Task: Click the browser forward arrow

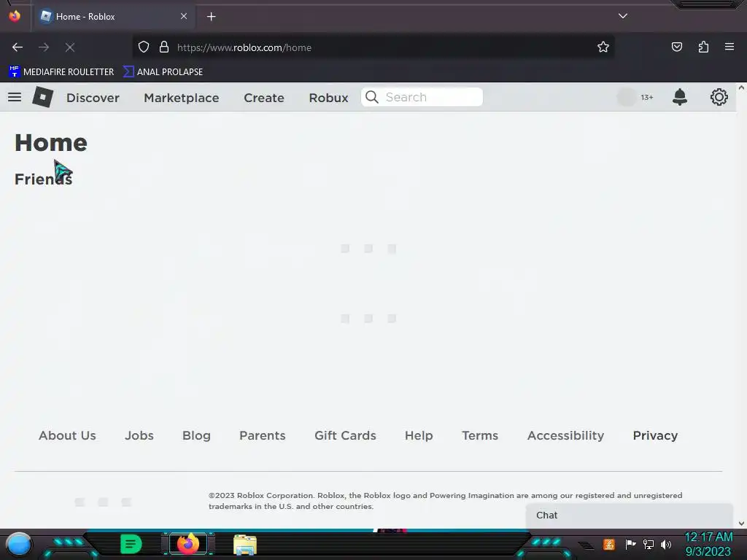Action: click(44, 47)
